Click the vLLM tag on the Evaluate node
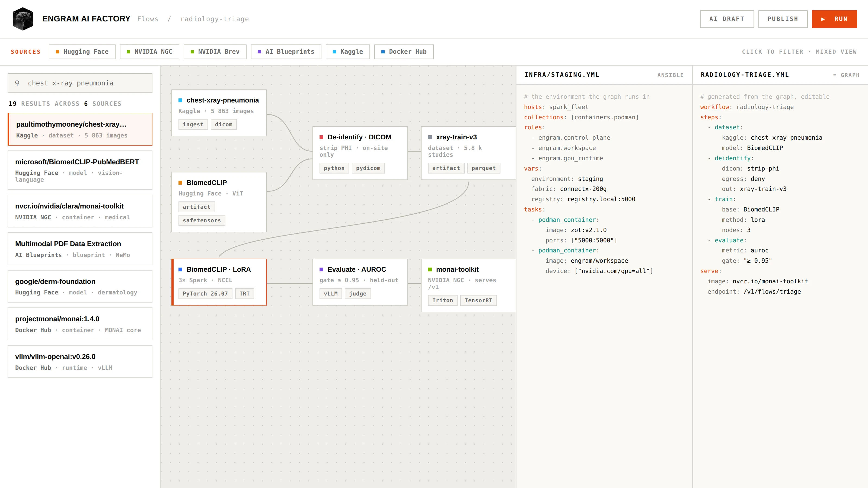This screenshot has height=488, width=868. pyautogui.click(x=331, y=294)
